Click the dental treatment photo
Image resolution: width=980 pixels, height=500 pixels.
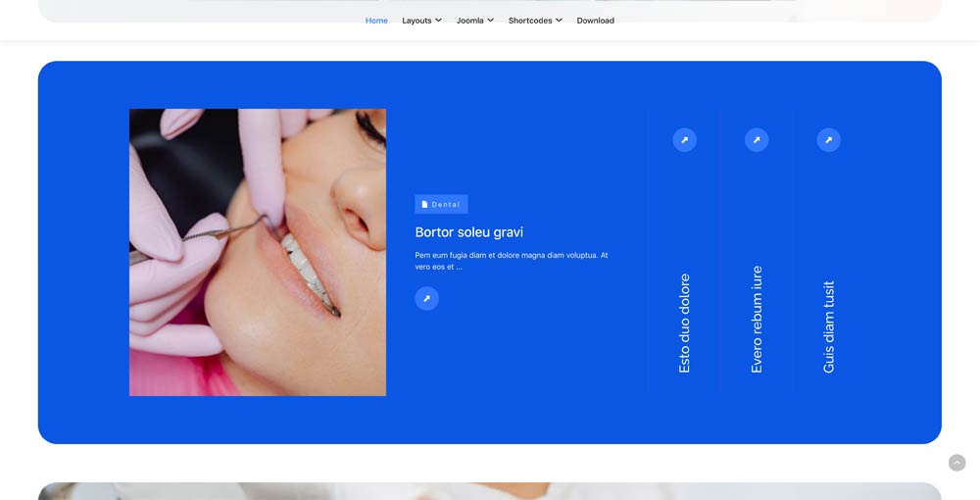[257, 252]
